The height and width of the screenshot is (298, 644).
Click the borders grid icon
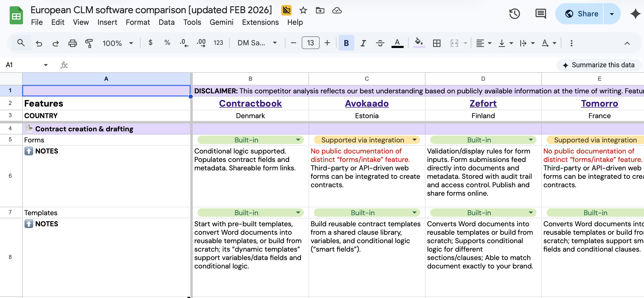(437, 43)
